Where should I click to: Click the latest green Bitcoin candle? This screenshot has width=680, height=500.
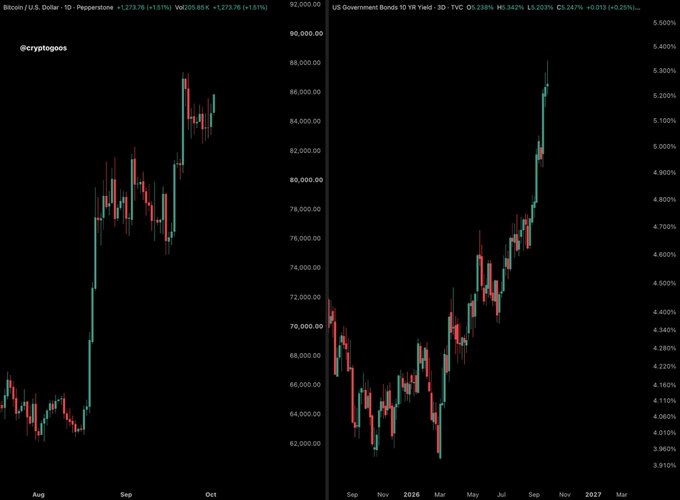point(214,104)
